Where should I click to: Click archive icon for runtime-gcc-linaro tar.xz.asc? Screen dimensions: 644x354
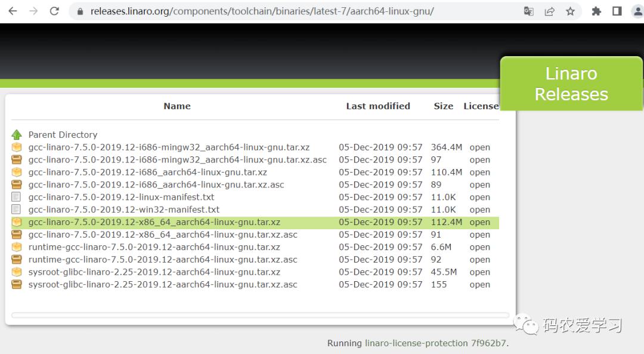point(17,260)
